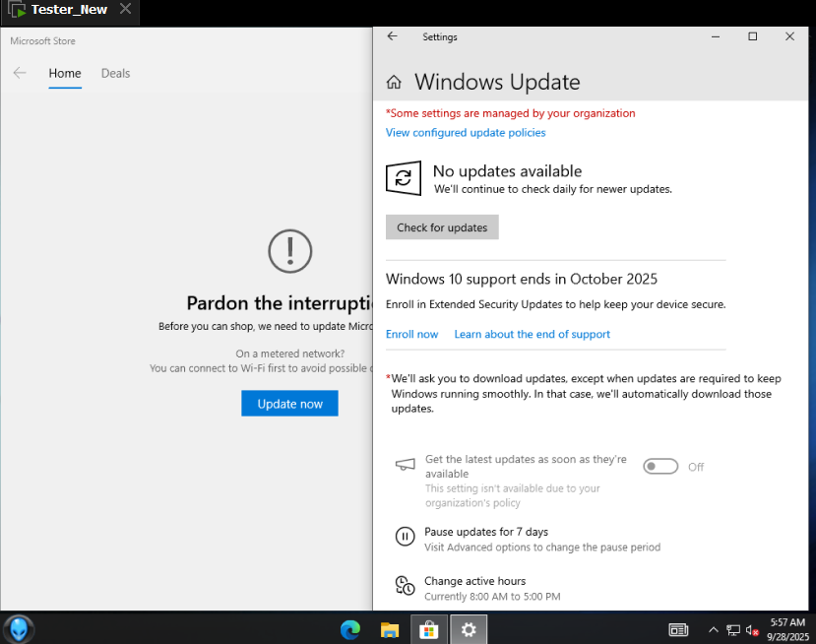Image resolution: width=816 pixels, height=644 pixels.
Task: Click 'Windows 10 support ends in October 2025'
Action: click(x=522, y=279)
